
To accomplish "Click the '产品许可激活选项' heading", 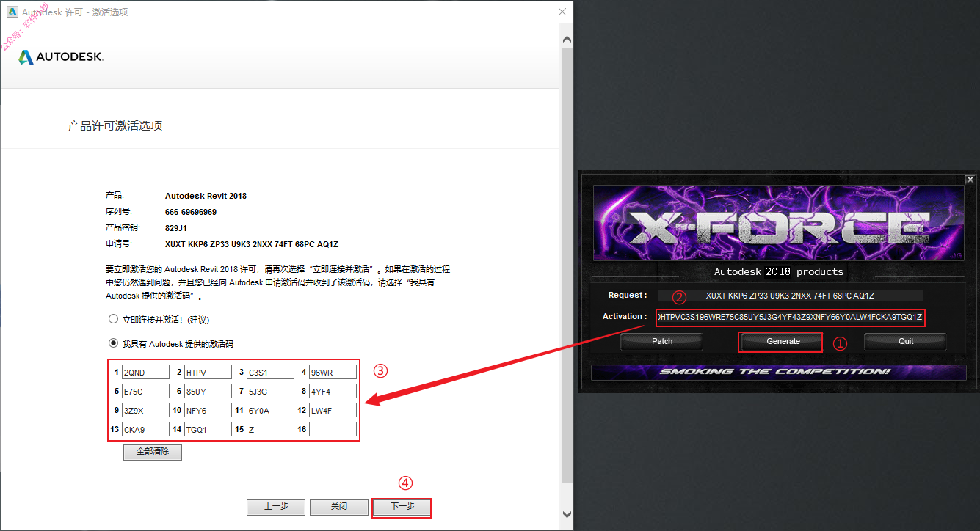I will coord(115,126).
